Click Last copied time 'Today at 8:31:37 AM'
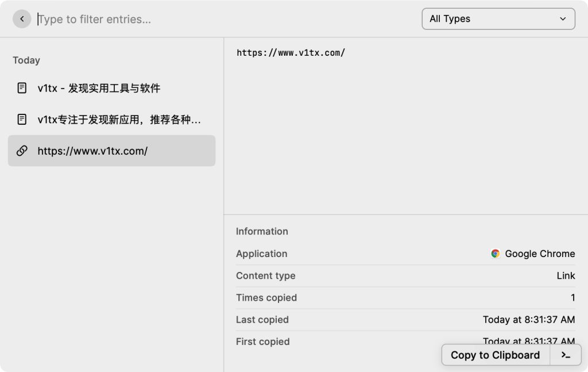This screenshot has width=588, height=372. pyautogui.click(x=529, y=320)
